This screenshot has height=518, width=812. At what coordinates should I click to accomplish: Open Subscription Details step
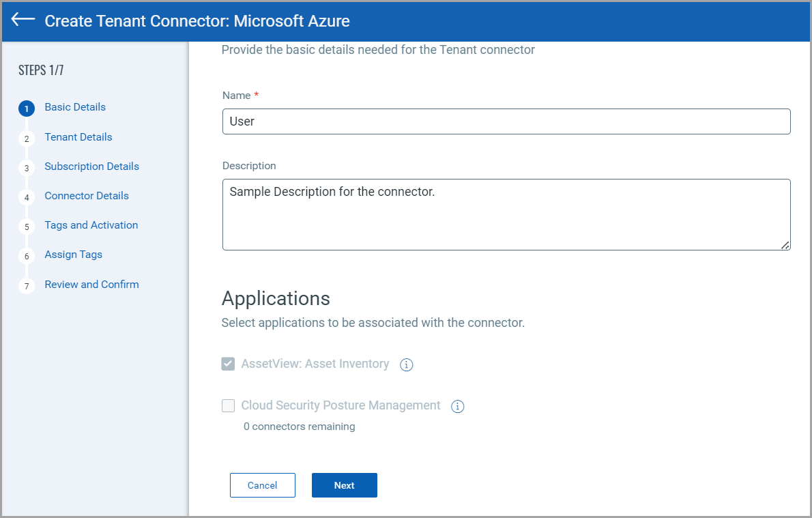(x=91, y=167)
